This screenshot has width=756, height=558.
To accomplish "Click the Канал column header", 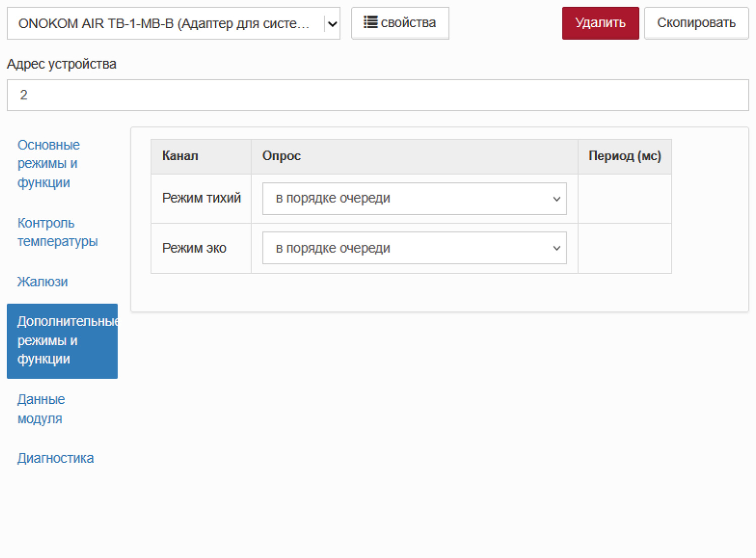I will [180, 156].
